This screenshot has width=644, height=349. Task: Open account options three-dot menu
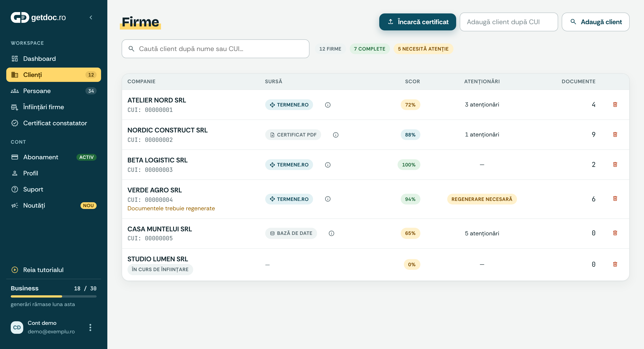point(90,328)
